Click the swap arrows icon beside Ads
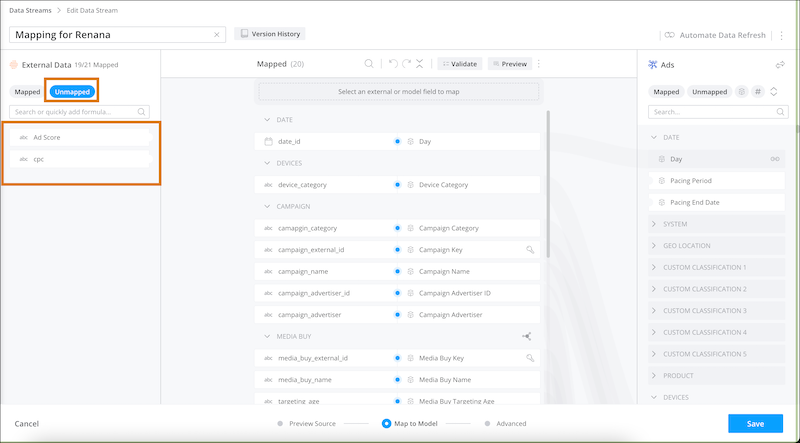Viewport: 800px width, 443px height. click(780, 65)
